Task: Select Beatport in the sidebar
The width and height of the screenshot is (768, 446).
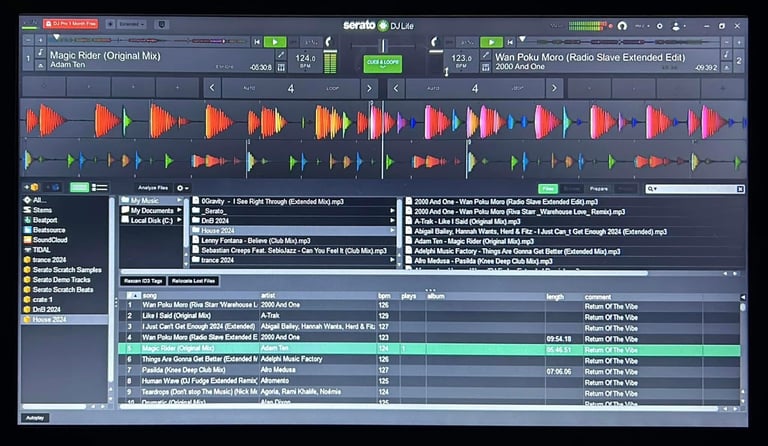Action: coord(45,220)
